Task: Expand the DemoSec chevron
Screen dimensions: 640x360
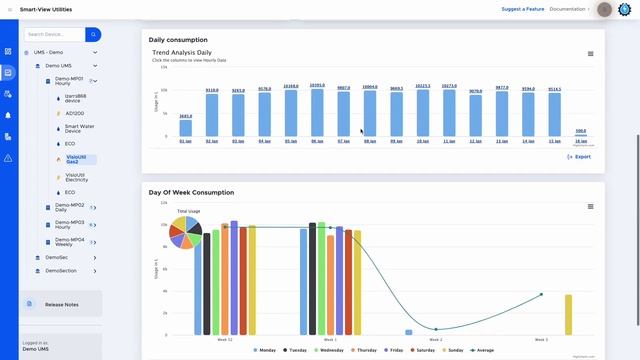Action: [x=95, y=258]
